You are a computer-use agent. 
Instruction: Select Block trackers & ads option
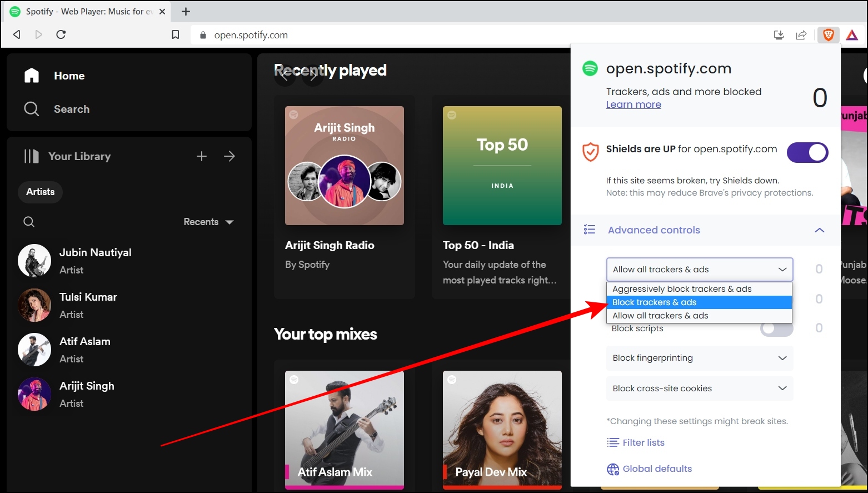point(699,302)
